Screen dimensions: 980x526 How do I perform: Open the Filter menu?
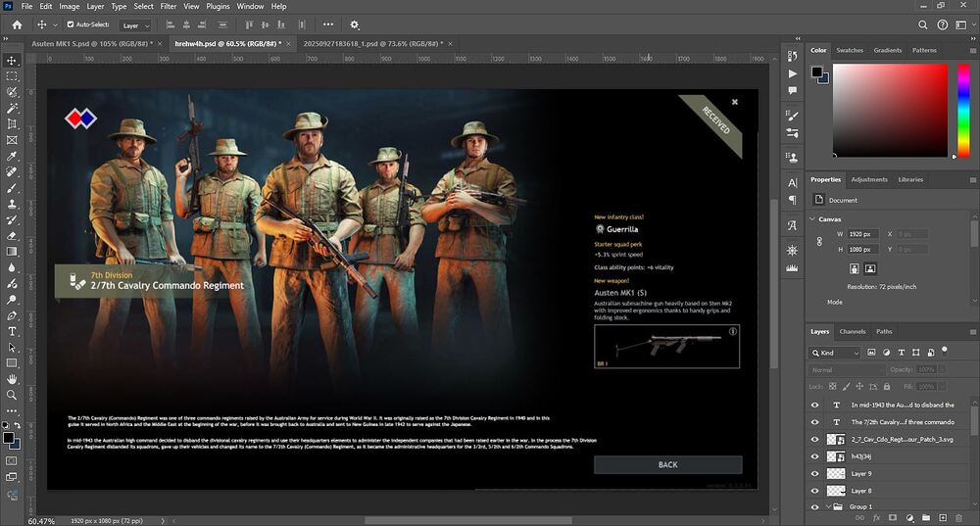click(169, 6)
